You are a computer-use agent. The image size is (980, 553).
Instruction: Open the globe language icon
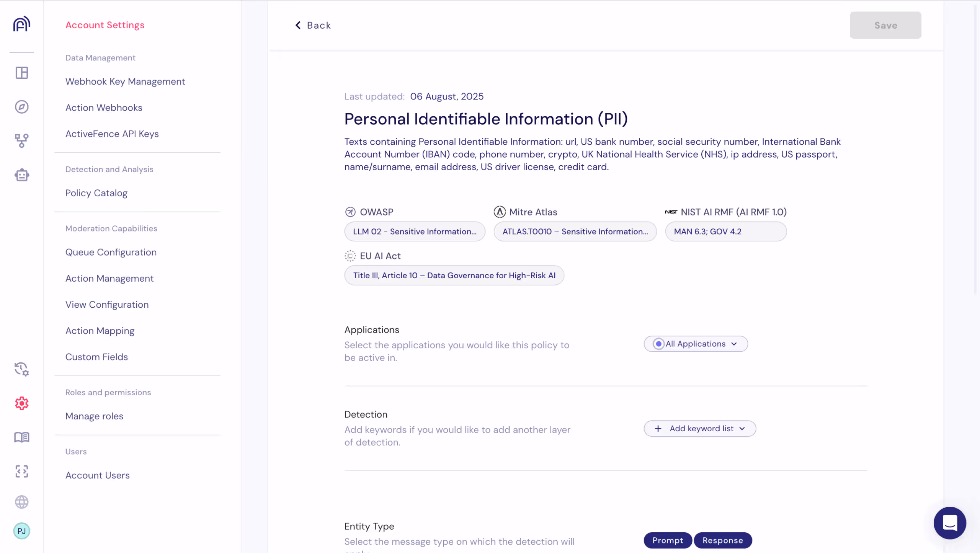coord(21,502)
